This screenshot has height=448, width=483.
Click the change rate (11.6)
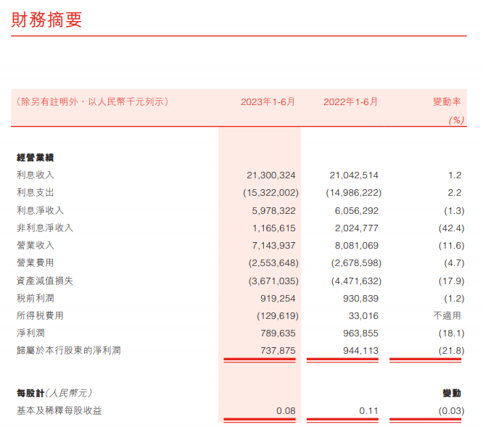click(451, 246)
